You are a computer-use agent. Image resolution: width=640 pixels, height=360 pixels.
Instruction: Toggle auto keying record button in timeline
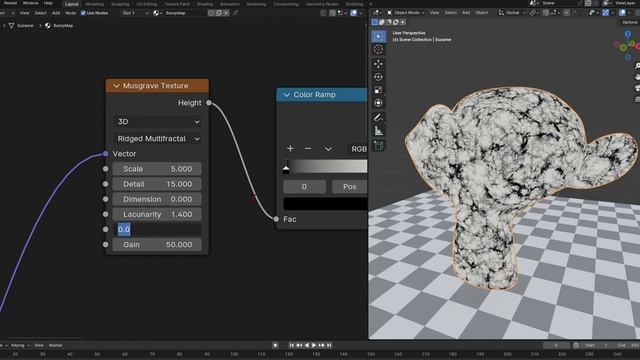pyautogui.click(x=275, y=345)
